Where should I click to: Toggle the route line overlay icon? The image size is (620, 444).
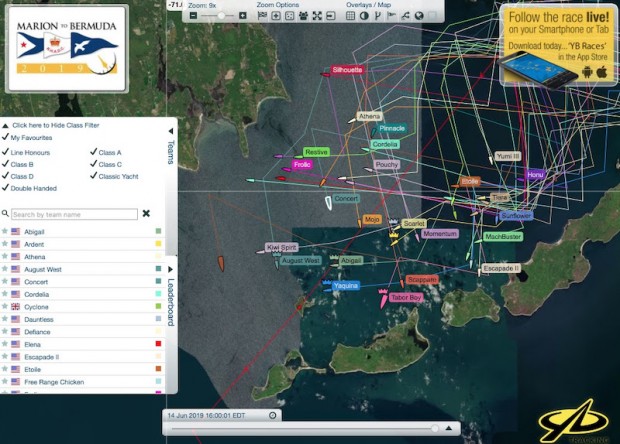coord(405,16)
